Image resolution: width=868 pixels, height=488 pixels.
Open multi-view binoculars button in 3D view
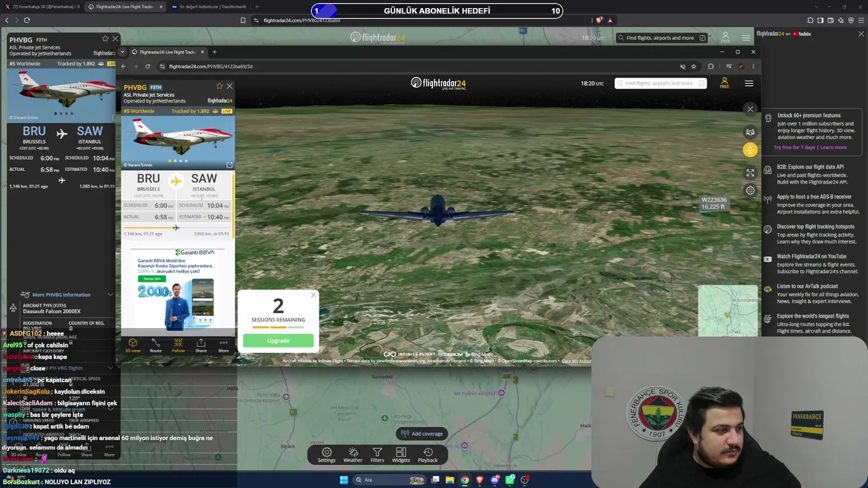tap(750, 132)
